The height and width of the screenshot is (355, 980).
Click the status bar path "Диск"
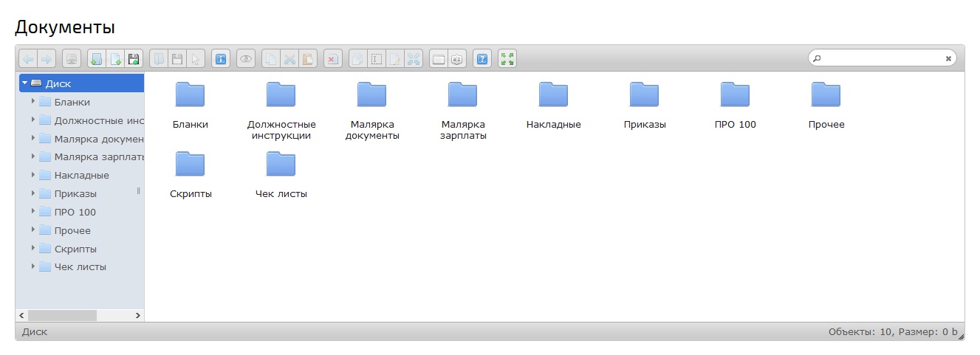coord(35,332)
